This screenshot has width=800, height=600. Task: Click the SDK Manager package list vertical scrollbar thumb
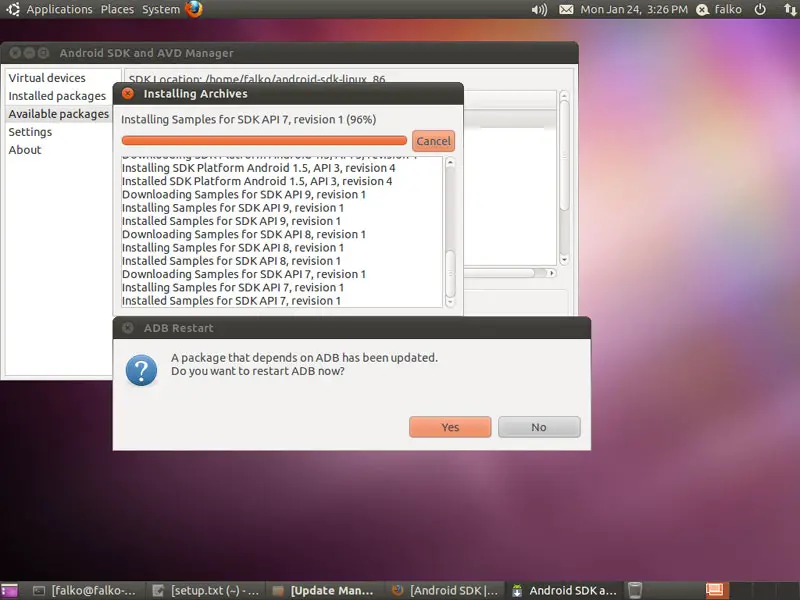[x=564, y=156]
